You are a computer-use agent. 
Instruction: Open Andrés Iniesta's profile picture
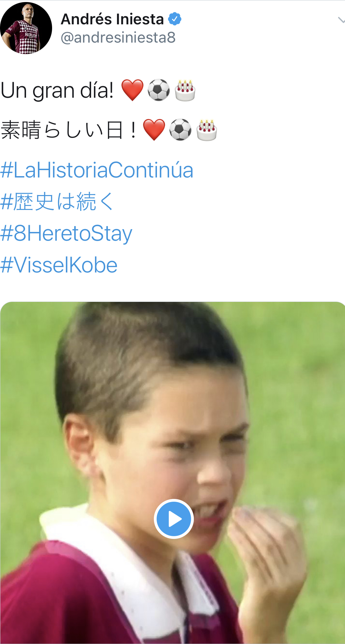[26, 28]
